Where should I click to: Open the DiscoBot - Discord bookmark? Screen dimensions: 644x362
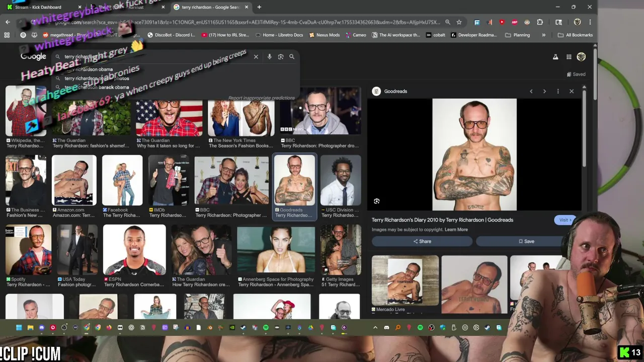click(171, 35)
